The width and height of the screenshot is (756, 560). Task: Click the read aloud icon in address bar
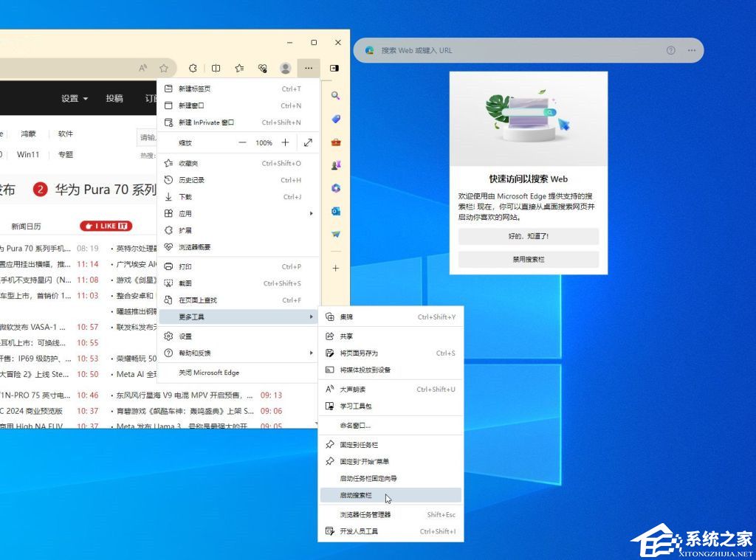(143, 69)
